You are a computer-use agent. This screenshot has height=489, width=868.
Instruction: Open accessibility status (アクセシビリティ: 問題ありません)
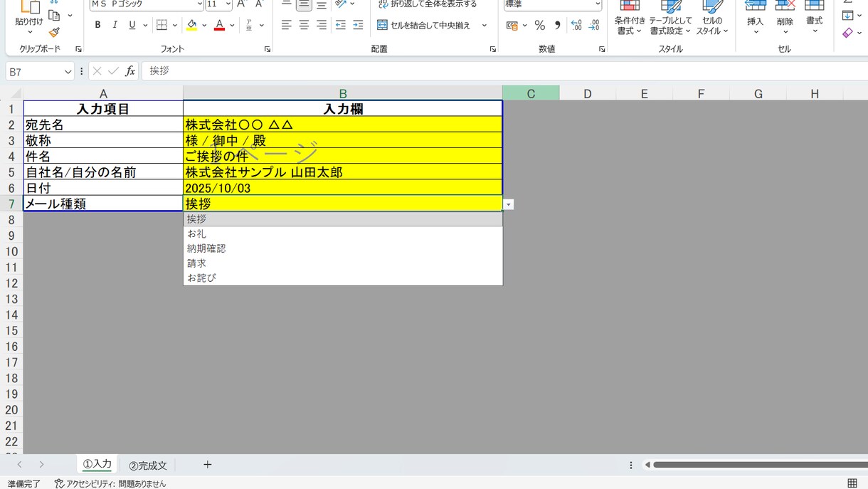pyautogui.click(x=110, y=483)
